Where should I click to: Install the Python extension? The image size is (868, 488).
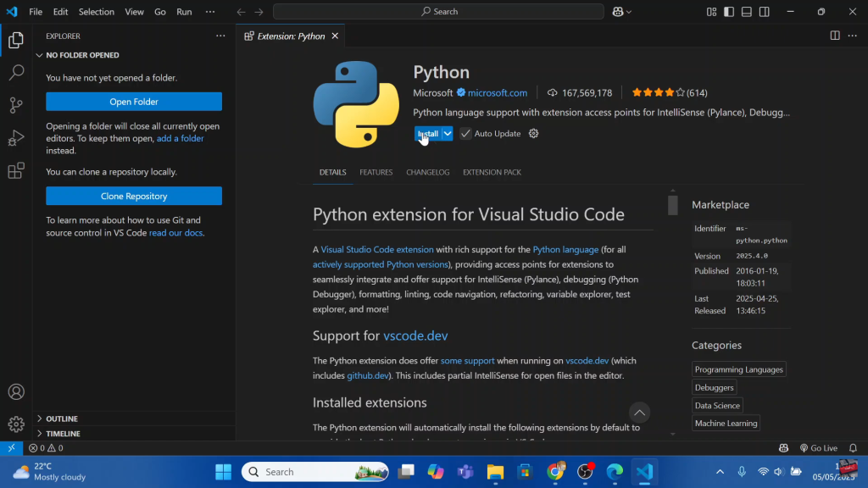click(428, 133)
